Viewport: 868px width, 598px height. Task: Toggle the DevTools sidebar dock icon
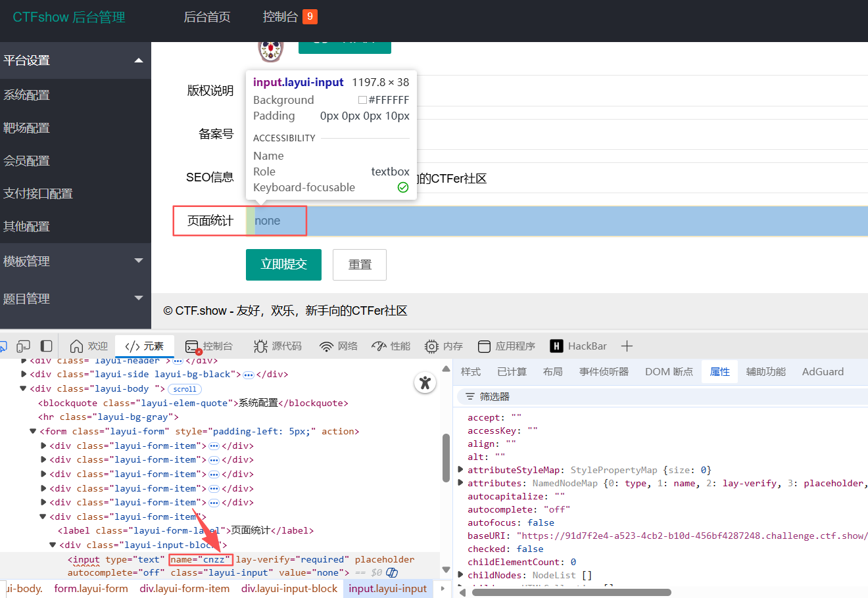click(x=46, y=346)
